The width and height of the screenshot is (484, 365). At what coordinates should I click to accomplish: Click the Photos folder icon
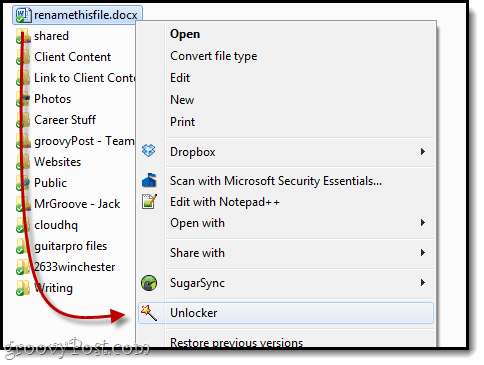pyautogui.click(x=23, y=99)
